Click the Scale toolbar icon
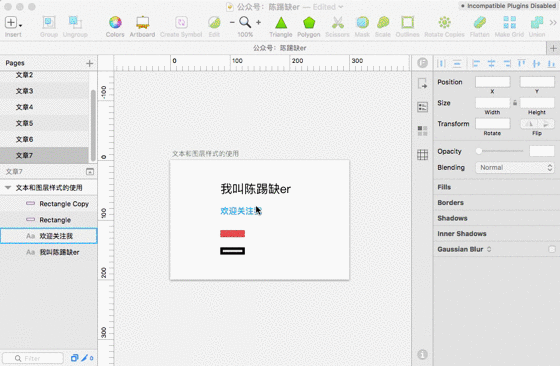Viewport: 560px width, 366px height. (383, 23)
